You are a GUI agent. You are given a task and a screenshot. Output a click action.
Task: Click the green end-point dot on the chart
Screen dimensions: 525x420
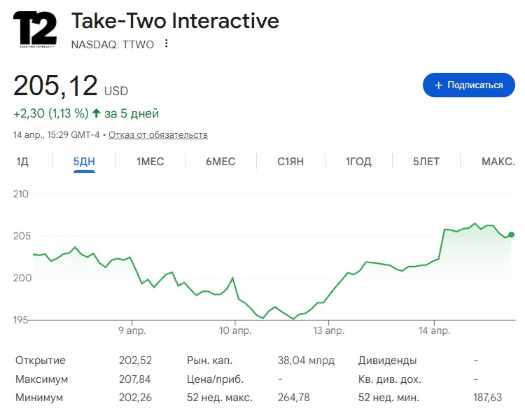click(x=512, y=234)
